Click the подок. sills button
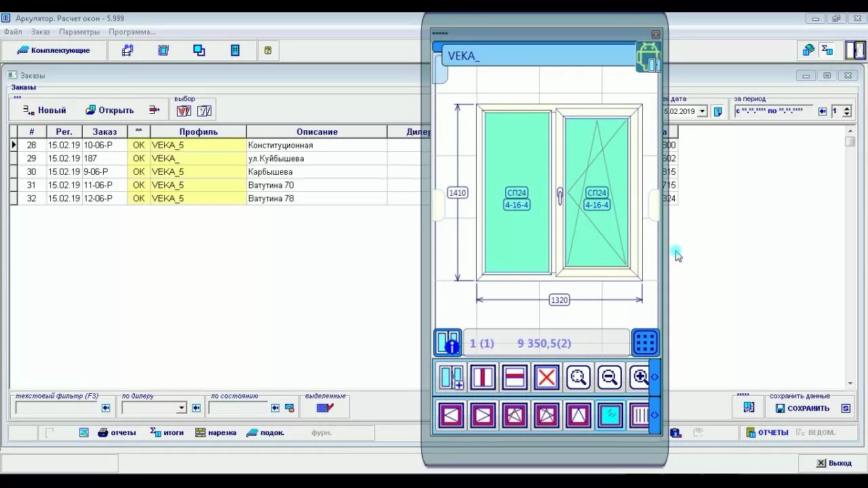Screen dimensions: 868x488 pyautogui.click(x=265, y=432)
